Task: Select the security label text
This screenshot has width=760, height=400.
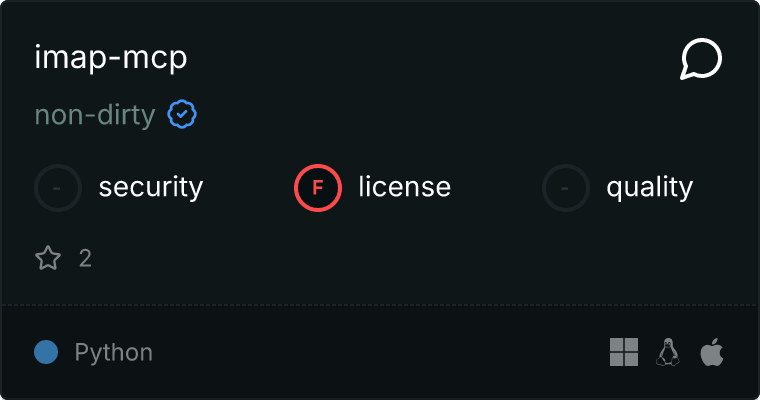Action: coord(151,187)
